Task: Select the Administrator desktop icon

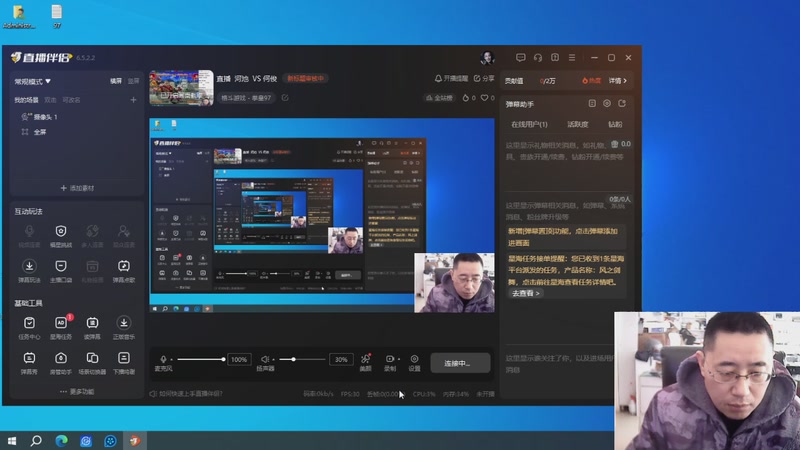Action: coord(19,16)
